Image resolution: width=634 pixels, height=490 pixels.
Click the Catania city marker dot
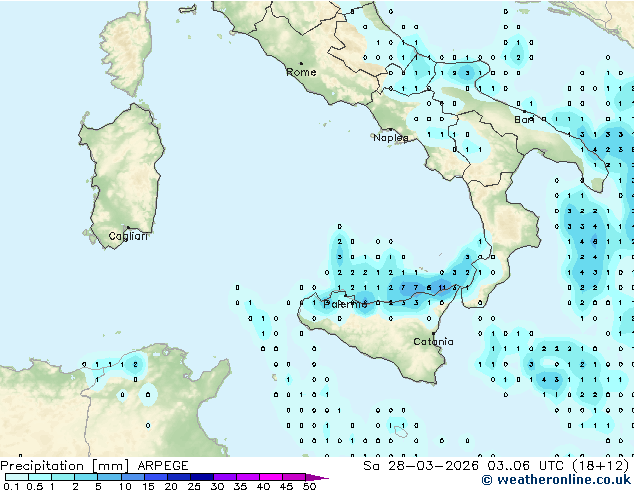click(433, 334)
